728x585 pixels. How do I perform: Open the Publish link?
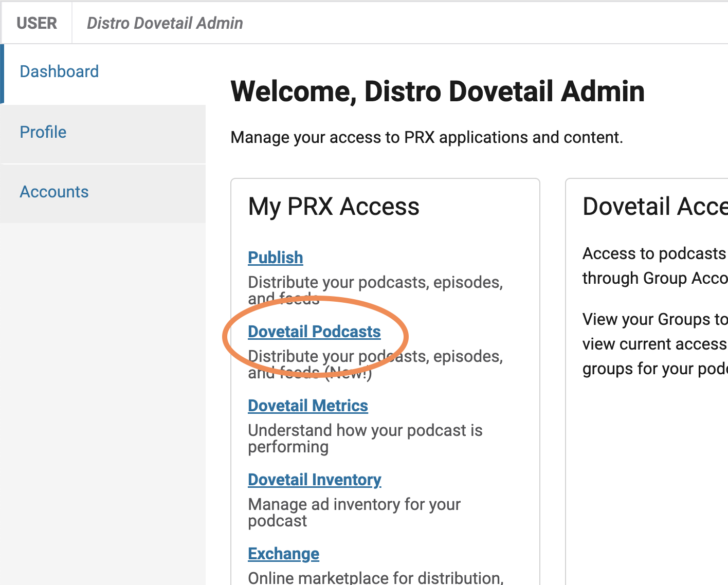[276, 258]
